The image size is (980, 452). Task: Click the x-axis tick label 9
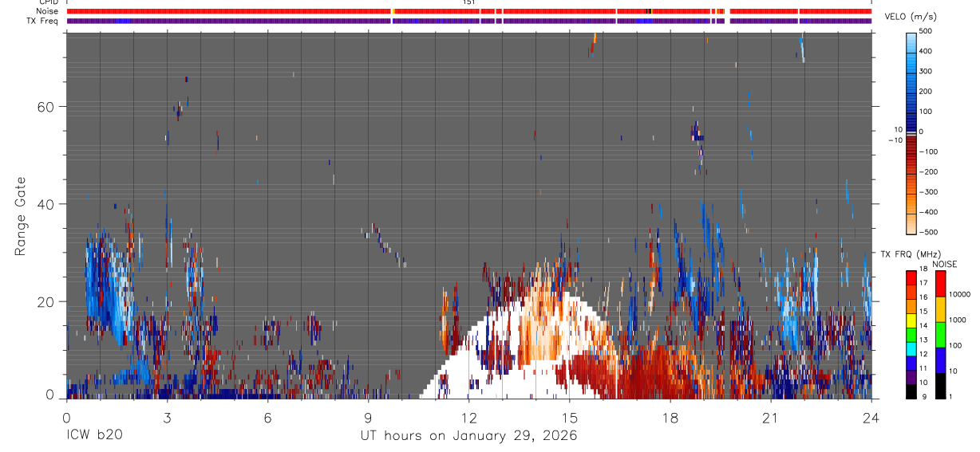(x=368, y=417)
